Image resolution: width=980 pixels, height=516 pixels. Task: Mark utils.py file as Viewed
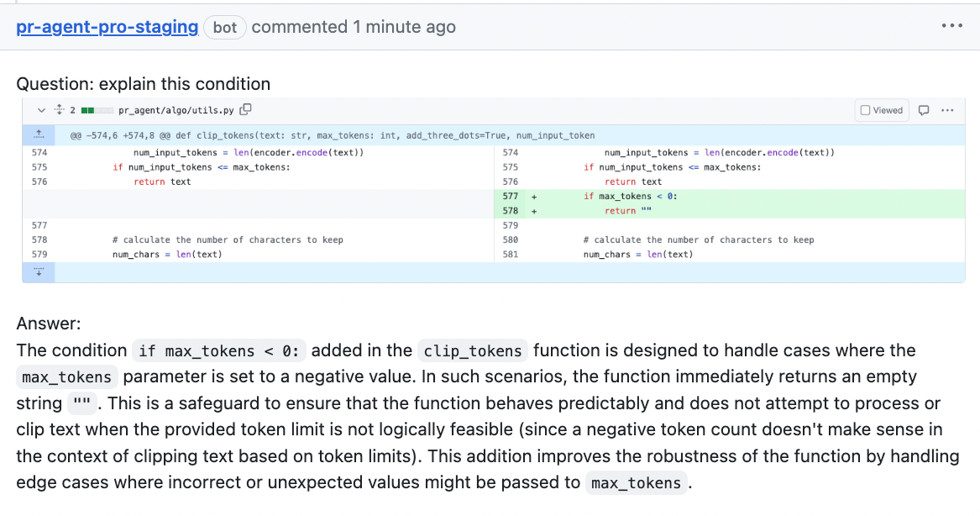pyautogui.click(x=882, y=110)
